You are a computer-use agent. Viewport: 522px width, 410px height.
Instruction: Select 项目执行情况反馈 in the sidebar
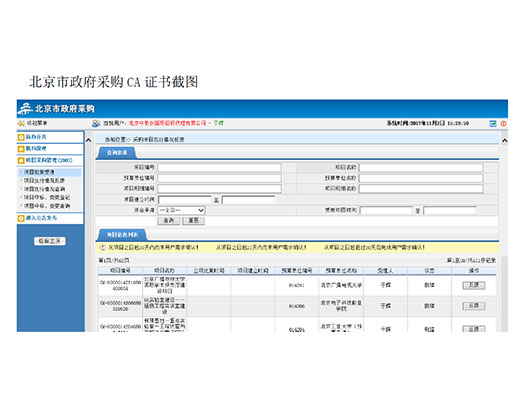(44, 181)
